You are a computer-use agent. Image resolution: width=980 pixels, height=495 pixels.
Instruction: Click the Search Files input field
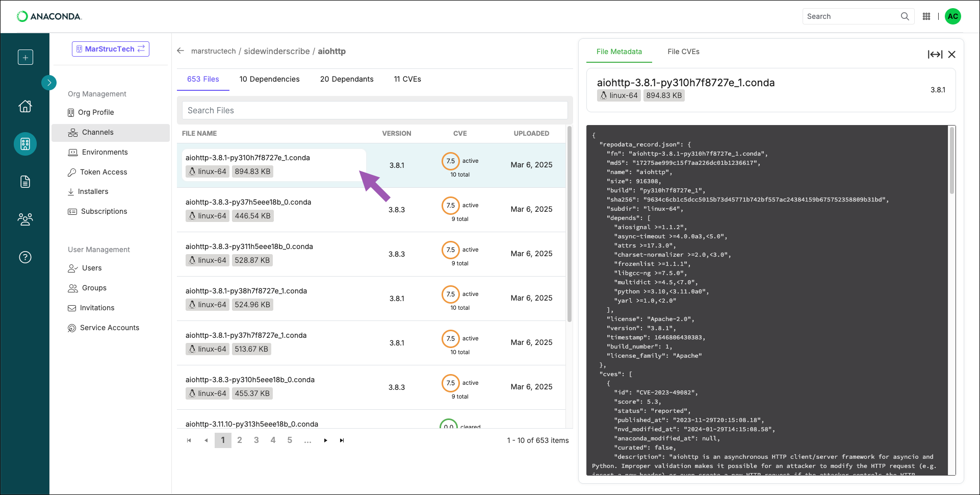(x=375, y=110)
